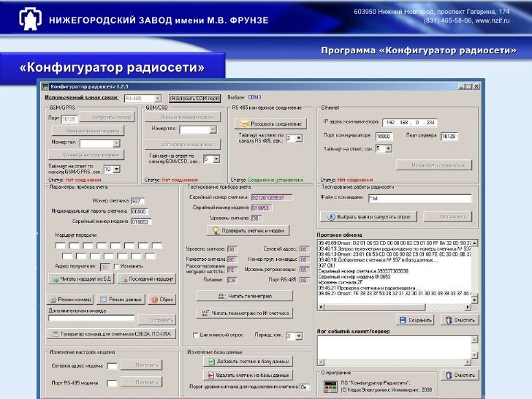Click the selected port COM3 text

click(254, 97)
